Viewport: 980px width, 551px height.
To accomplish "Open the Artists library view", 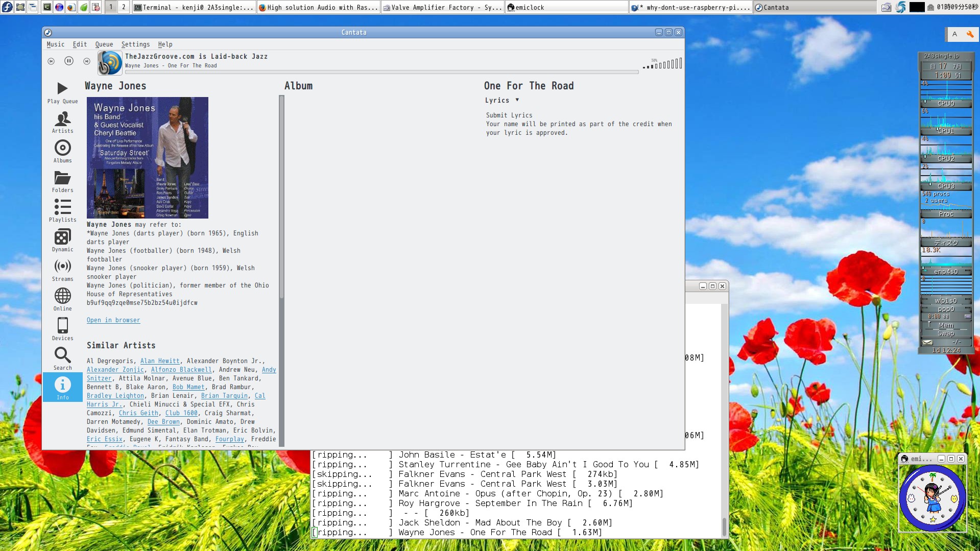I will coord(62,122).
